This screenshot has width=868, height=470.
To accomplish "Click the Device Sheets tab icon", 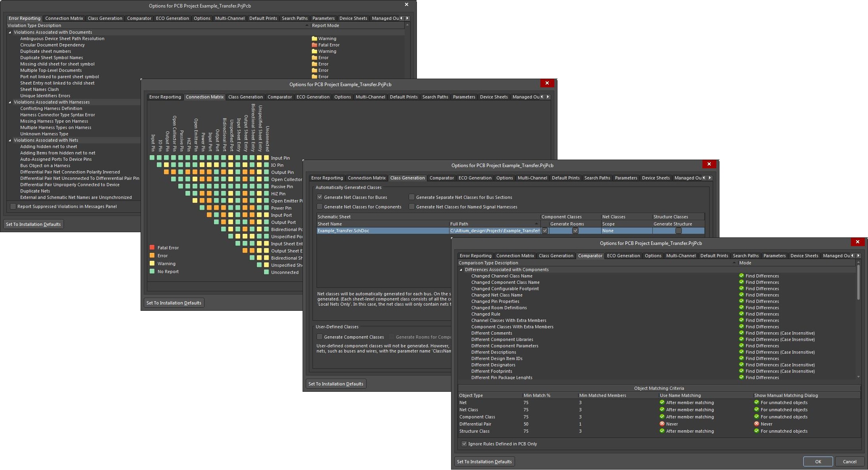I will (x=804, y=257).
